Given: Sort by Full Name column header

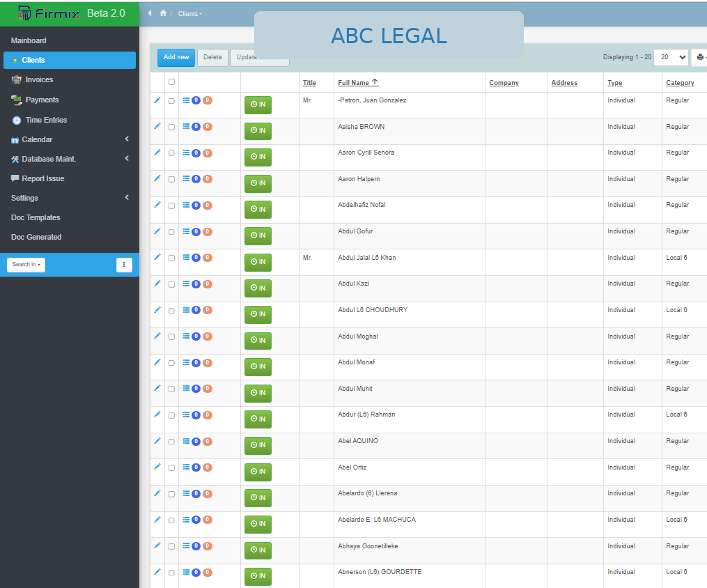Looking at the screenshot, I should 358,82.
